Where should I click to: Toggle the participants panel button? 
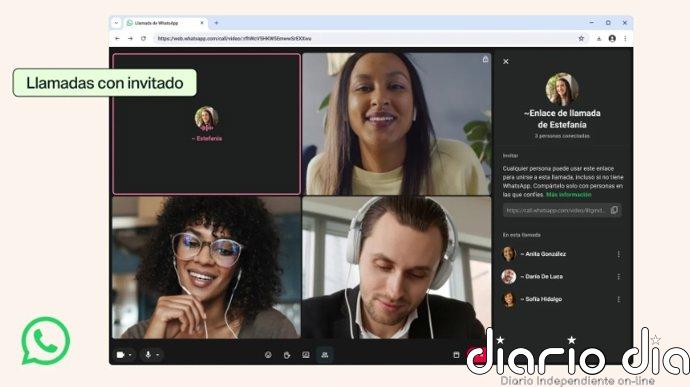pyautogui.click(x=325, y=355)
